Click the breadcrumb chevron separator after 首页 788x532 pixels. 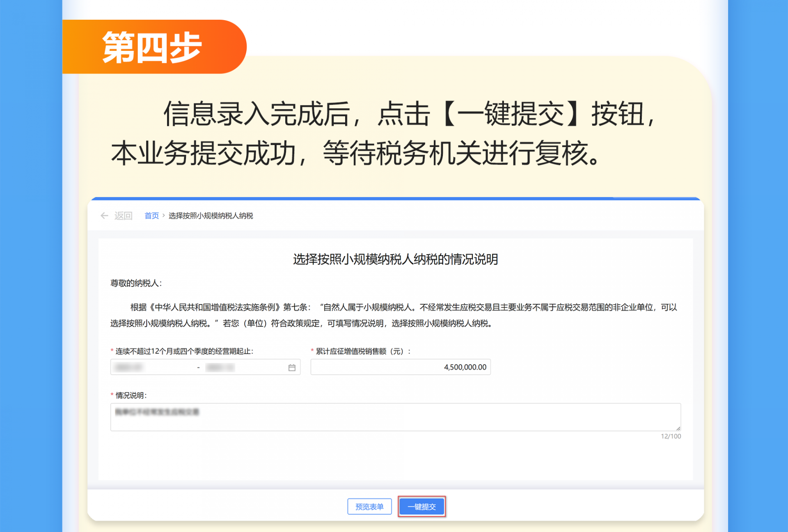pyautogui.click(x=163, y=216)
